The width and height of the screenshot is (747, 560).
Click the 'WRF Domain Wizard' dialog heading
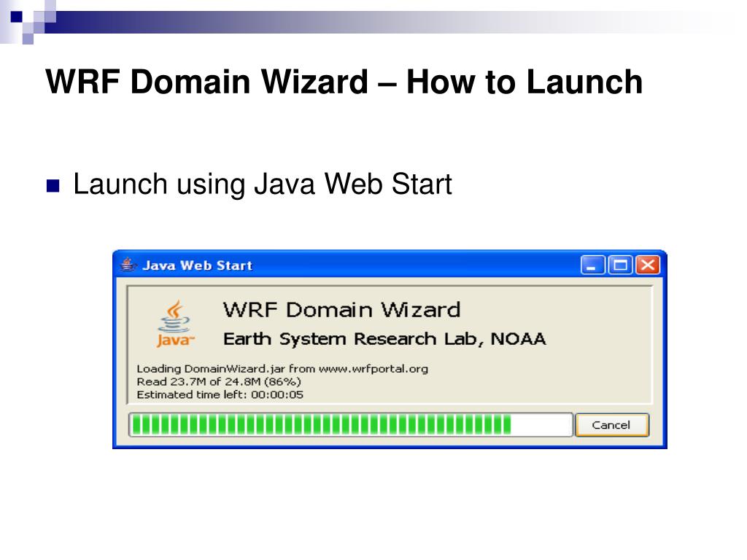point(341,310)
